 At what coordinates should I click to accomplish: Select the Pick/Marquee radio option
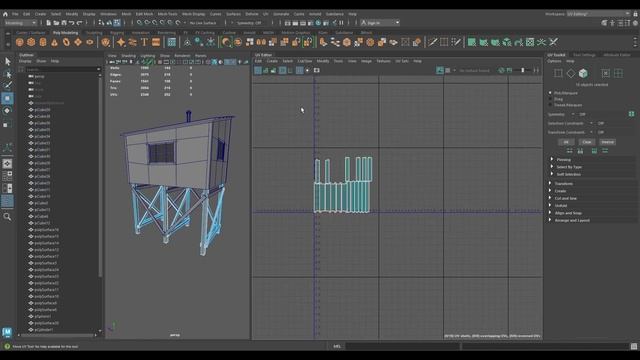pyautogui.click(x=550, y=93)
